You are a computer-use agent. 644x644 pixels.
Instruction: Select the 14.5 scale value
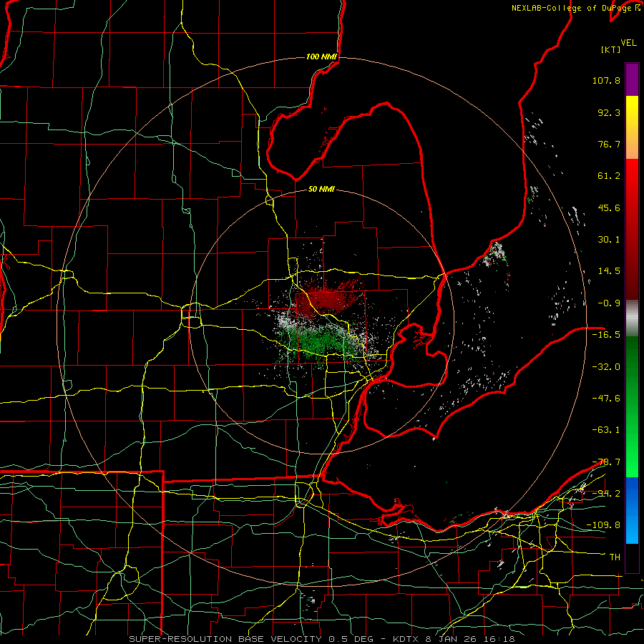coord(609,271)
